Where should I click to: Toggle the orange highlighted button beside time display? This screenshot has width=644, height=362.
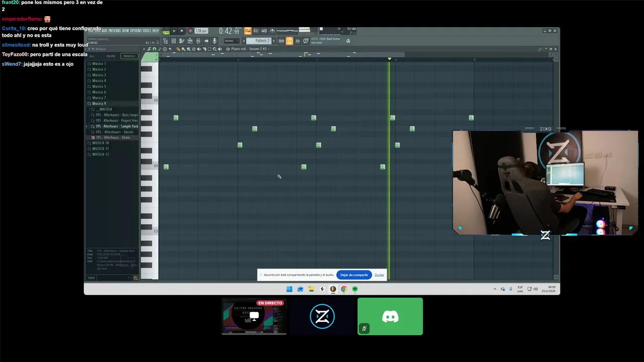coord(248,31)
